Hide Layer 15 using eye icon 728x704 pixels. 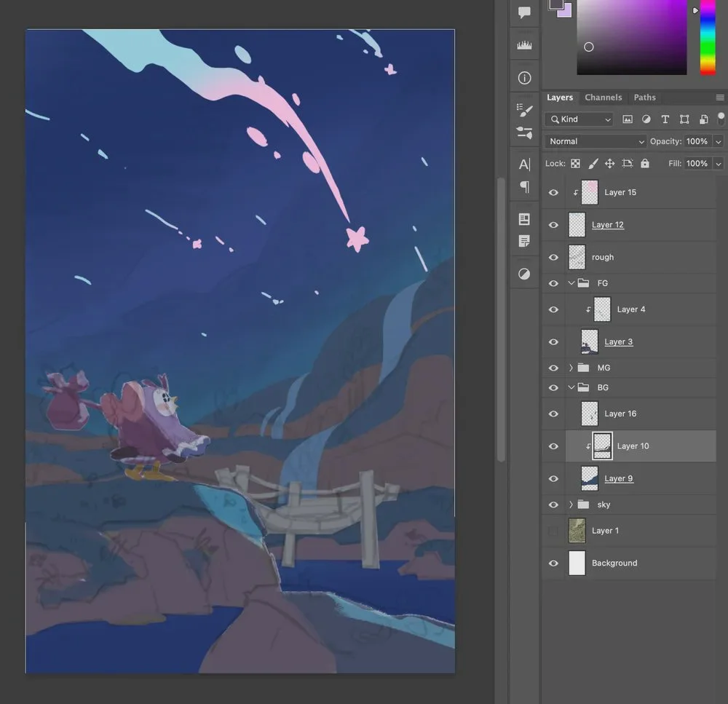pos(553,192)
